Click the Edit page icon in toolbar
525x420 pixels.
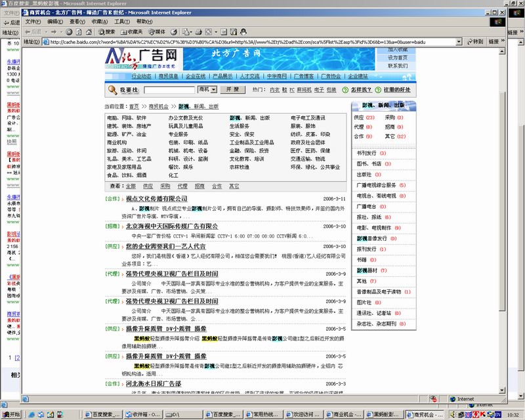click(x=224, y=31)
